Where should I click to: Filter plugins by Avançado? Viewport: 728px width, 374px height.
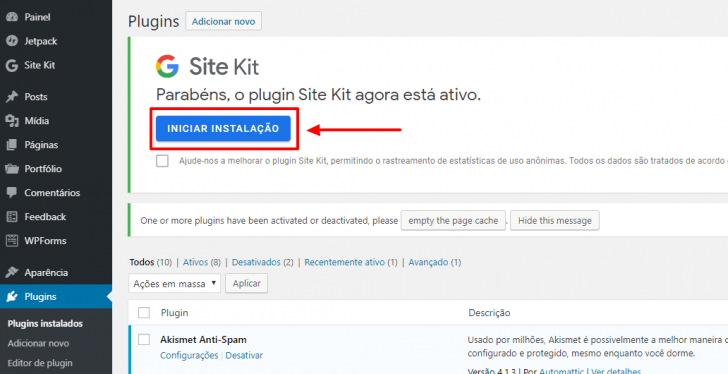coord(428,262)
